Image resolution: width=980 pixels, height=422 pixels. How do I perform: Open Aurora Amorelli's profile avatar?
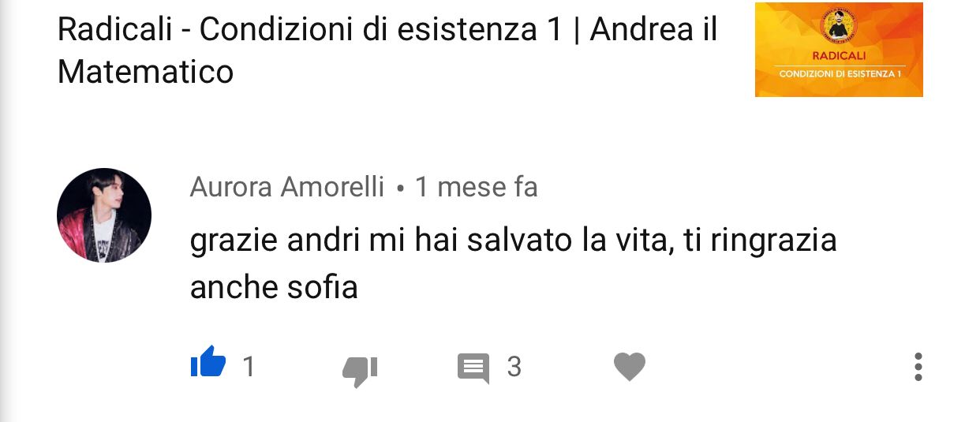click(x=104, y=215)
